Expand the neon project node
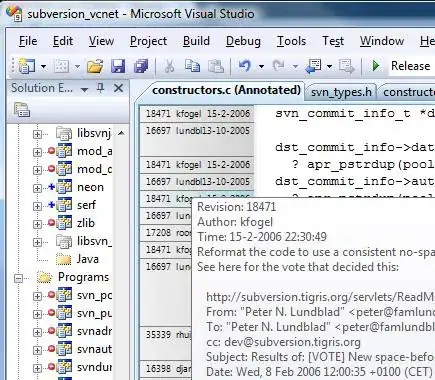 coord(37,188)
